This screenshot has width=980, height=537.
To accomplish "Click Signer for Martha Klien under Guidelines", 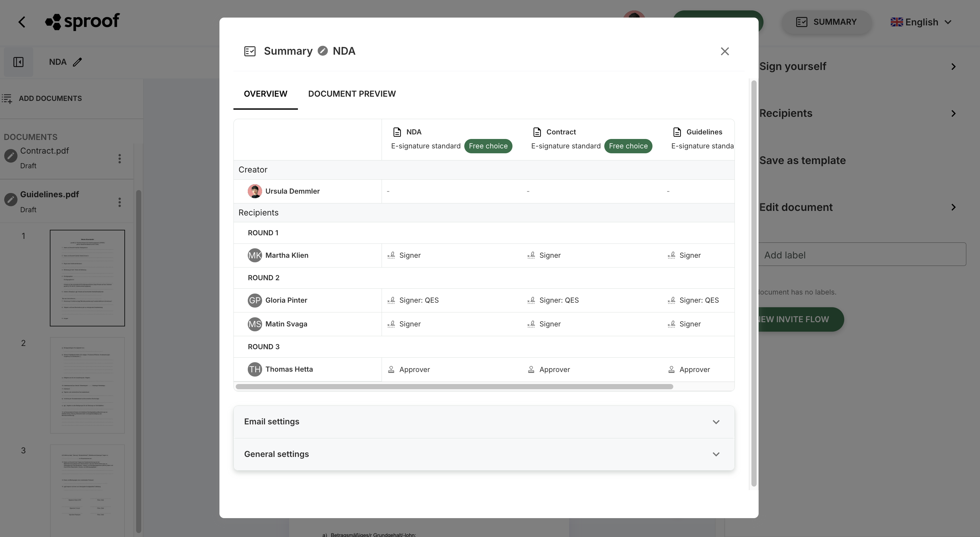I will [x=690, y=255].
